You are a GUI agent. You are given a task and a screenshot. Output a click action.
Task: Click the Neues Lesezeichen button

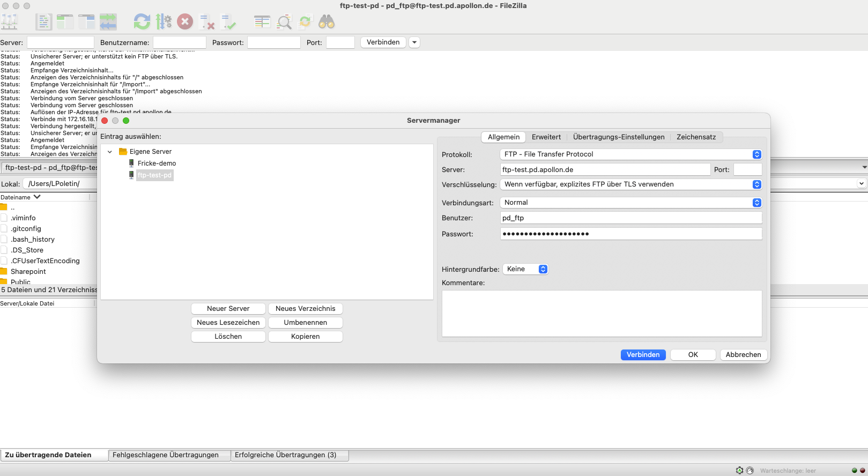pyautogui.click(x=228, y=323)
